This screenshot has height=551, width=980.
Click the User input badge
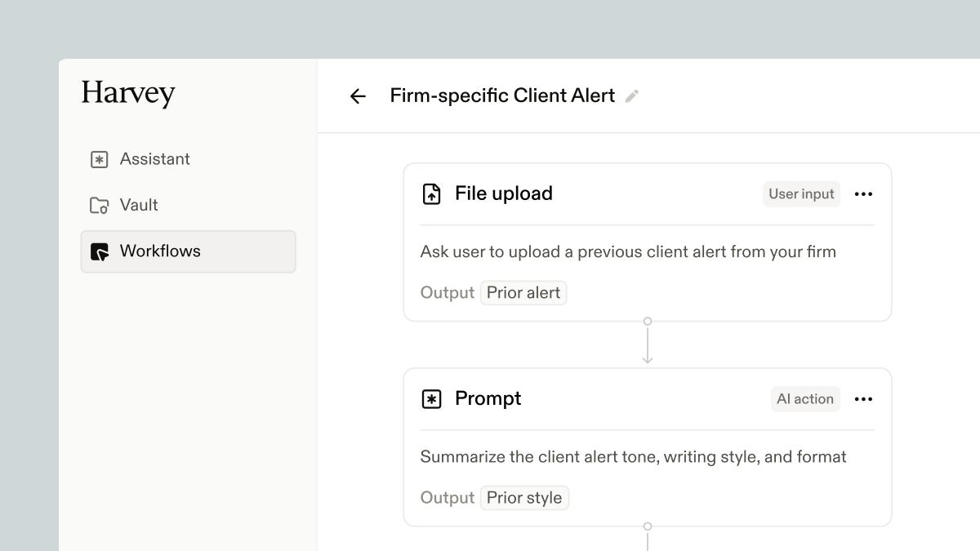point(801,194)
